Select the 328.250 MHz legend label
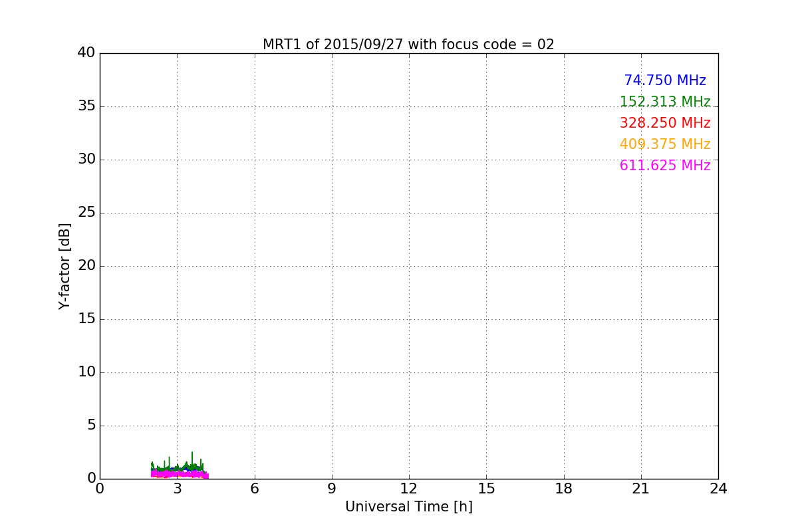The image size is (798, 532). point(665,123)
